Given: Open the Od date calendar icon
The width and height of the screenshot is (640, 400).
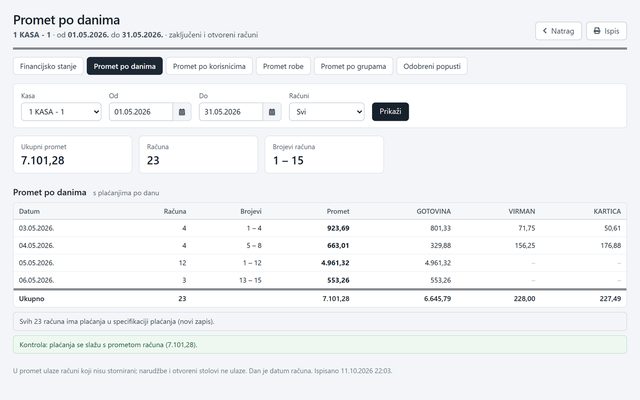Looking at the screenshot, I should [182, 112].
